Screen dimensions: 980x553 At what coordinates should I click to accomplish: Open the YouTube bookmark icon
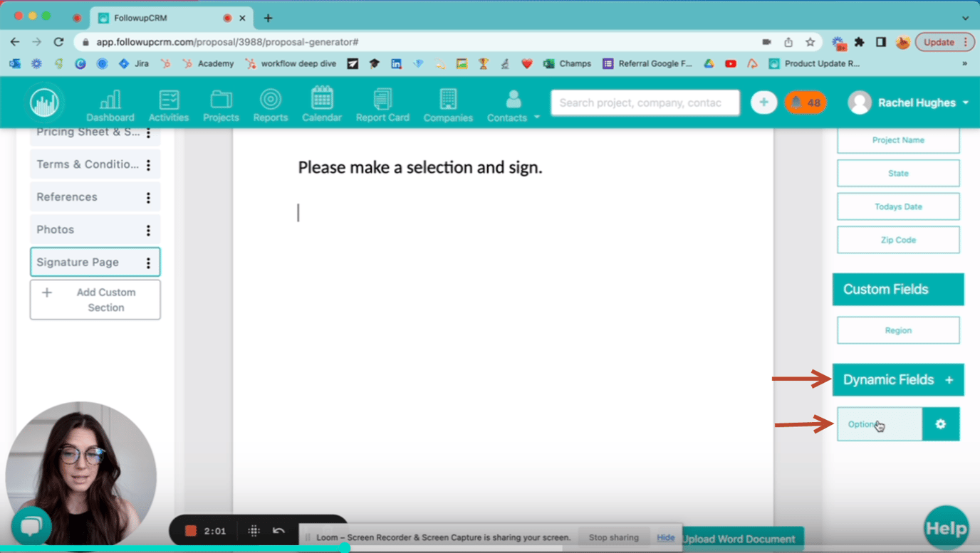(731, 63)
